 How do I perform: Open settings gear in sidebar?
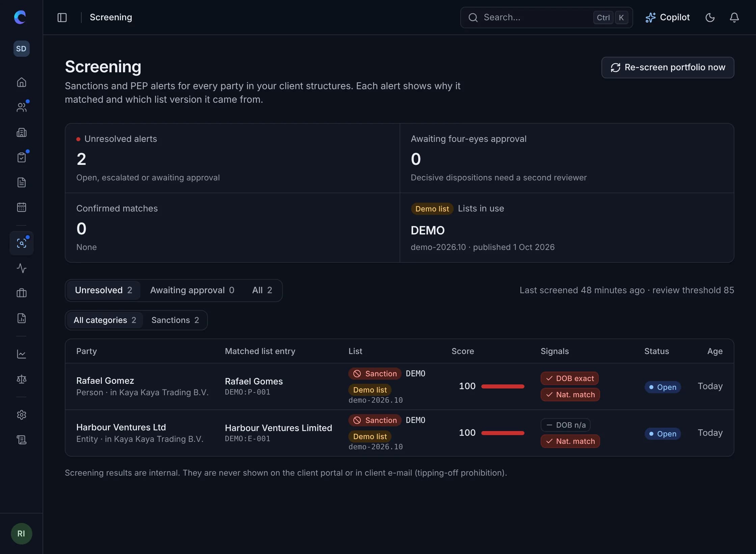click(x=22, y=415)
